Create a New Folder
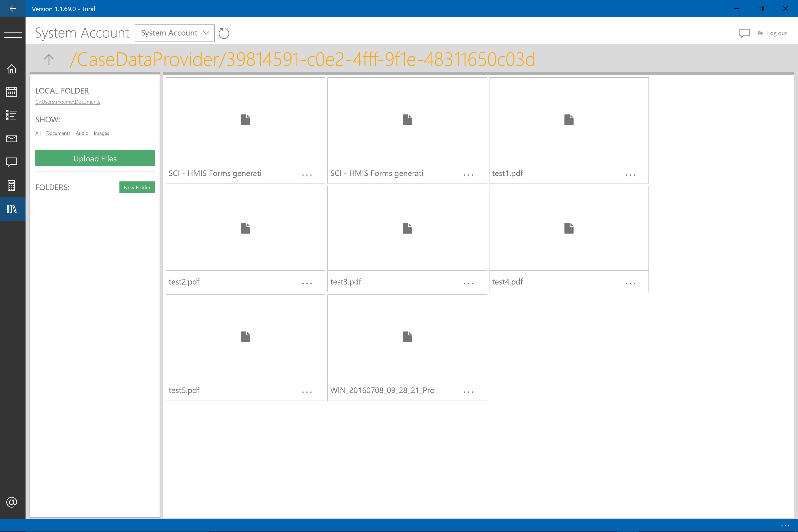The width and height of the screenshot is (798, 532). (137, 187)
